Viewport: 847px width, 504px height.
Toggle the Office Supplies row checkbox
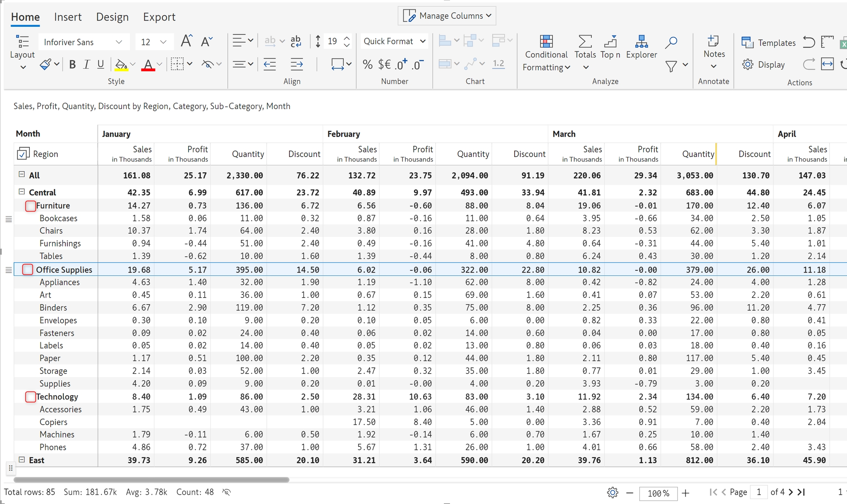coord(28,269)
